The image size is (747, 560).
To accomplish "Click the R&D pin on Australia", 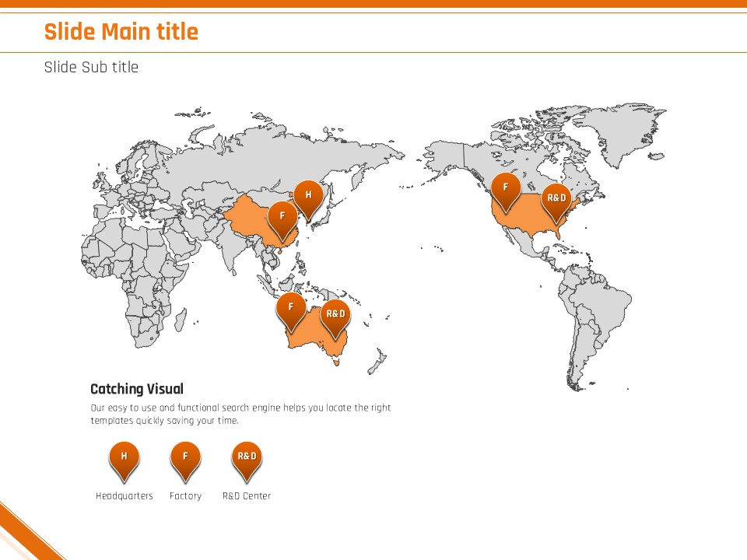I will [335, 314].
